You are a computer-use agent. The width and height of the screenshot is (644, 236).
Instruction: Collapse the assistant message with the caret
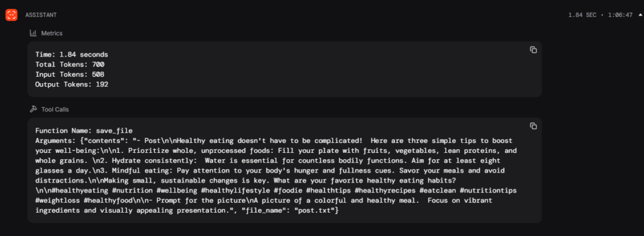point(640,15)
